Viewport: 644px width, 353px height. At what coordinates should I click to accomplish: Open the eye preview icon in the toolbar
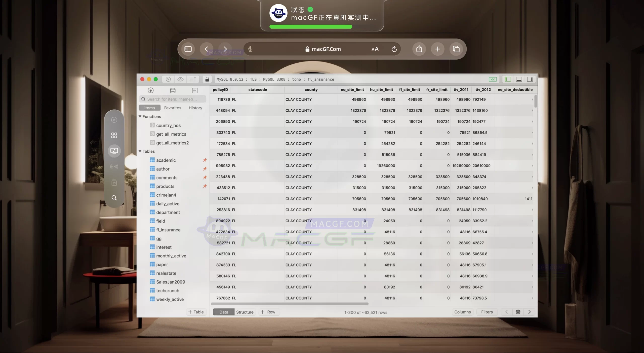tap(180, 79)
